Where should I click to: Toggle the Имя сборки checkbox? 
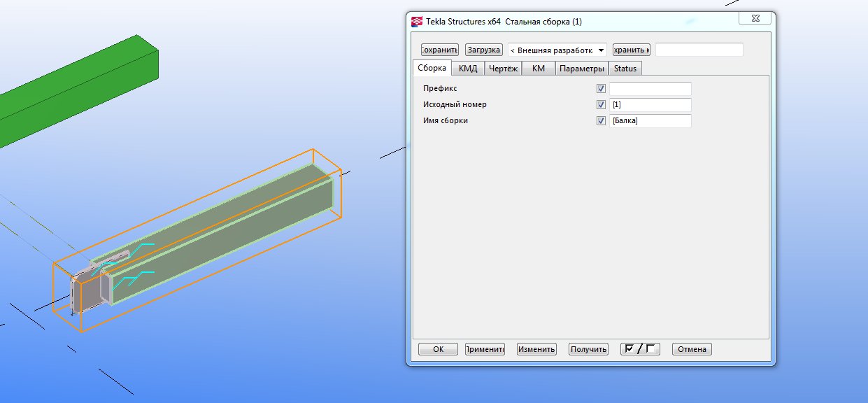pyautogui.click(x=601, y=121)
